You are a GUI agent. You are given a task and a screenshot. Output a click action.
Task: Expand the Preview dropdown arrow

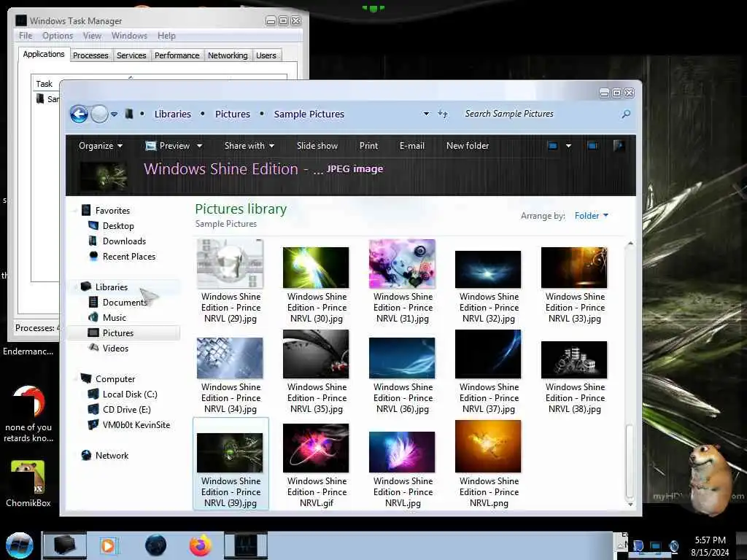200,146
